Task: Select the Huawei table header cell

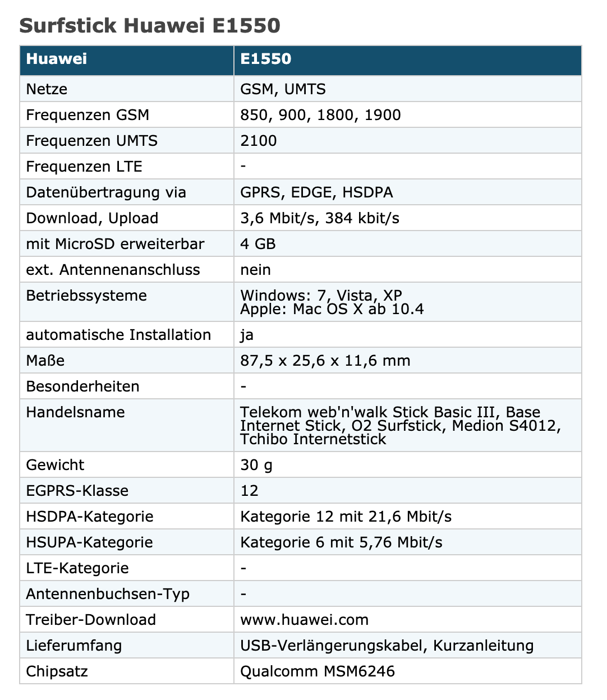Action: point(127,61)
